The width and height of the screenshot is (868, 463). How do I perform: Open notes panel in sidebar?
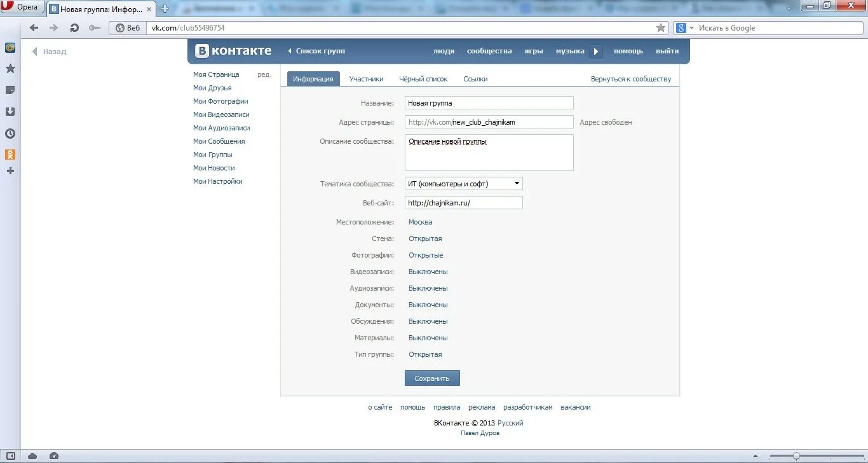pyautogui.click(x=10, y=90)
